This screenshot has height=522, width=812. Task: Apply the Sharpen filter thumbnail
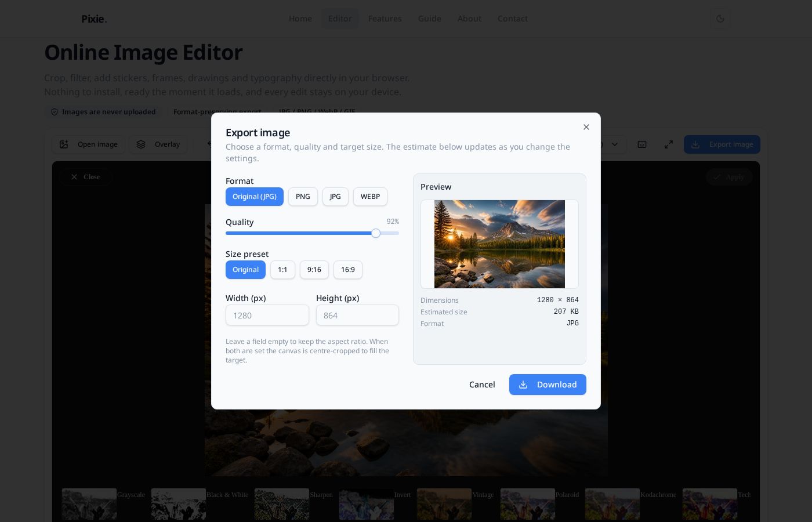click(282, 504)
